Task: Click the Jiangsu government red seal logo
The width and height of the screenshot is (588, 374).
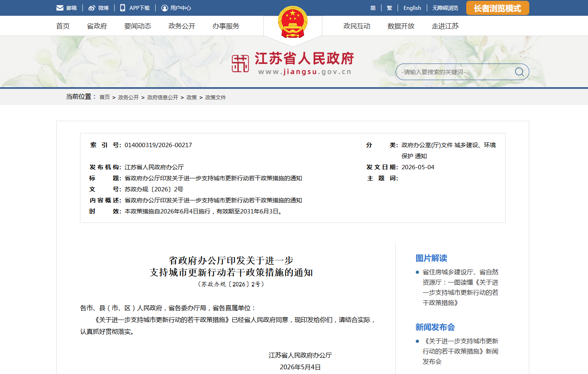Action: (x=240, y=64)
